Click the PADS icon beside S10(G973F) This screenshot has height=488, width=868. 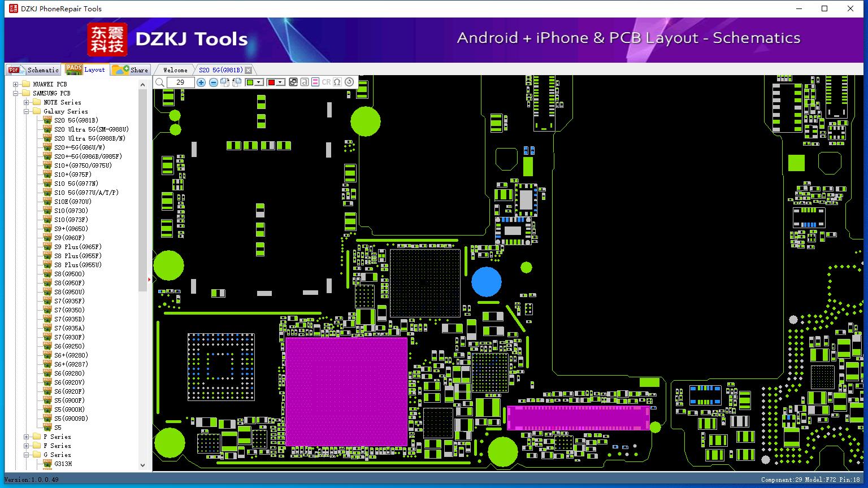[x=47, y=220]
